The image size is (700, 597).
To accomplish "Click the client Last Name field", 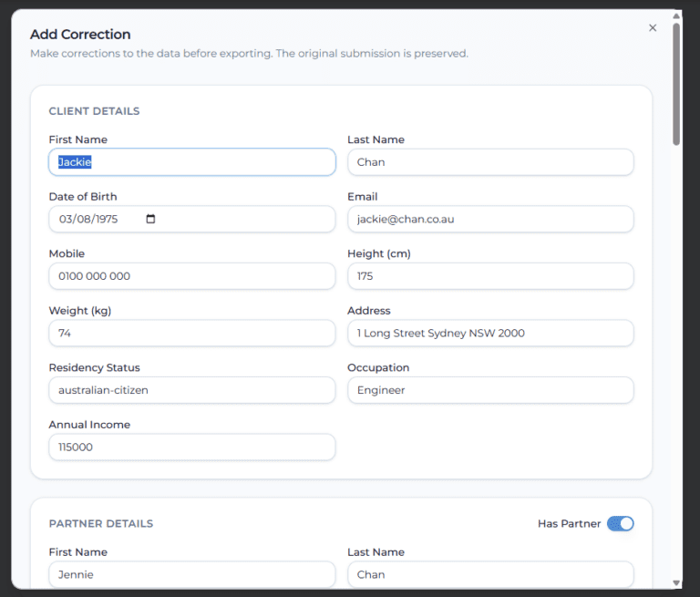I will pyautogui.click(x=490, y=162).
